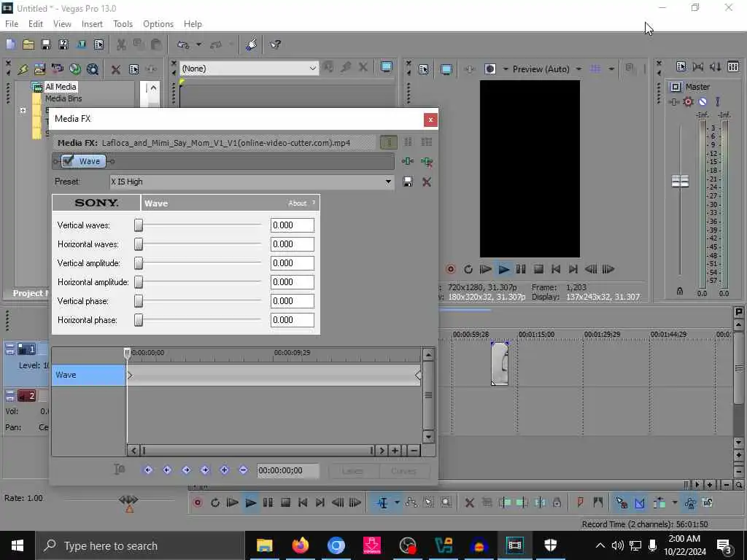Open the Undo history dropdown arrow
The image size is (747, 560).
(x=198, y=44)
